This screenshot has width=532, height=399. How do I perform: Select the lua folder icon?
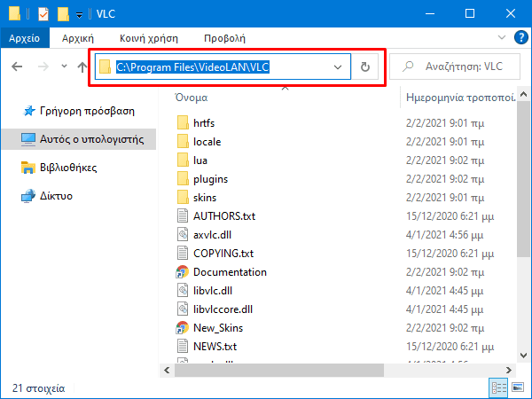[x=183, y=160]
